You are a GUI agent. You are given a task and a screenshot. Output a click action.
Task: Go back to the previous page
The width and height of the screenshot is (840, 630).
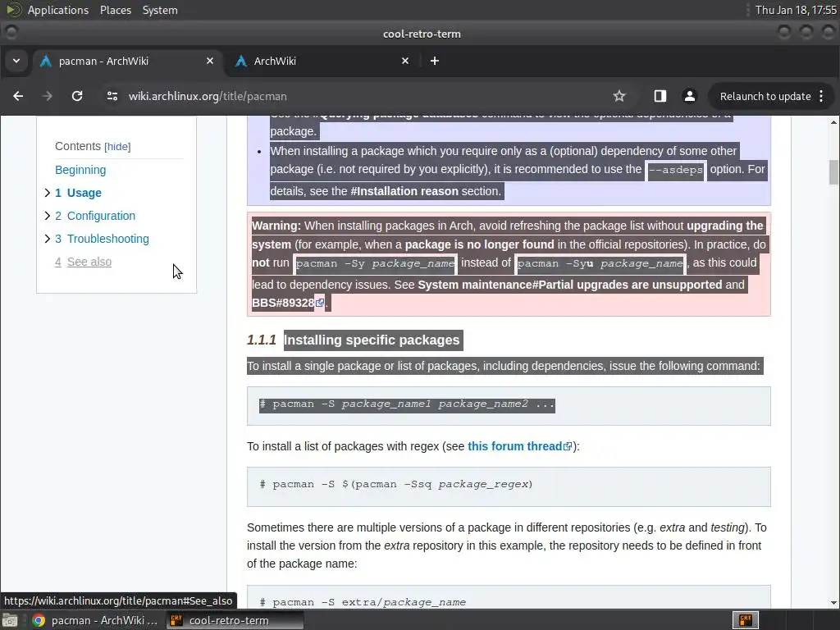[18, 97]
